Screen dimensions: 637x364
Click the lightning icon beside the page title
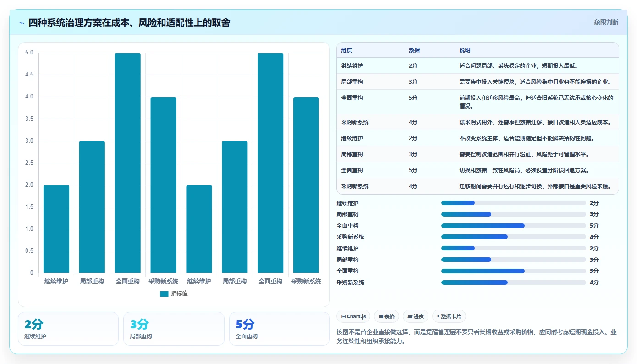[x=22, y=23]
